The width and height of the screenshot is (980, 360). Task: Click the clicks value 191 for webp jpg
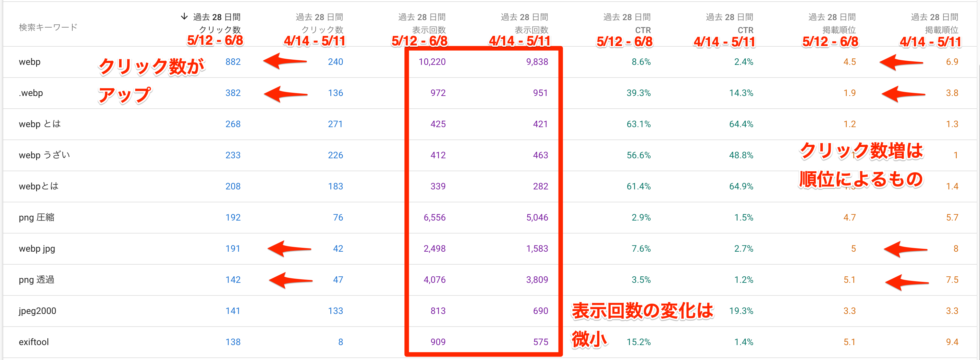pyautogui.click(x=233, y=249)
